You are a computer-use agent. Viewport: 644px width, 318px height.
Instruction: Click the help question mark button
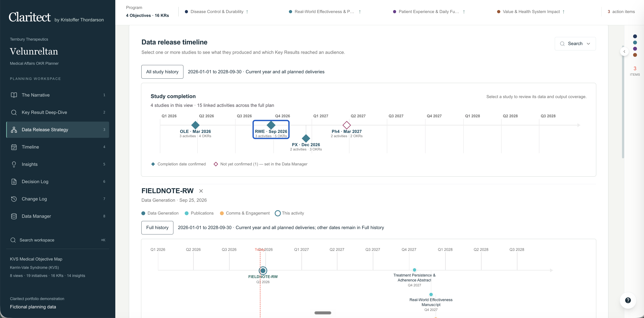click(x=628, y=300)
